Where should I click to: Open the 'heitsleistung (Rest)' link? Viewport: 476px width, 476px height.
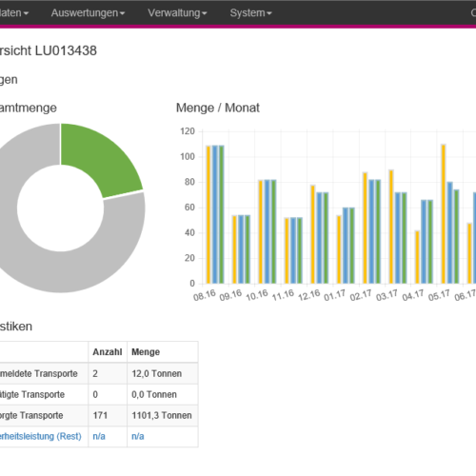41,436
